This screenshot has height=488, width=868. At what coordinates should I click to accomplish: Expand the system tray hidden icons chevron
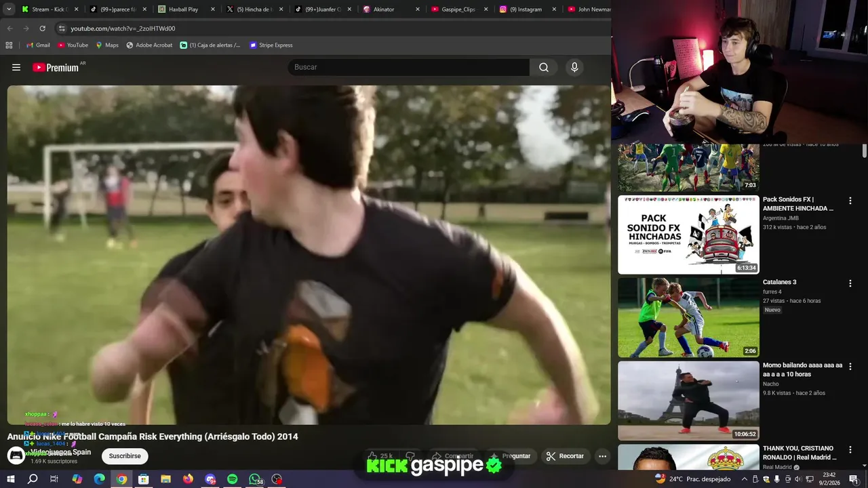point(743,479)
